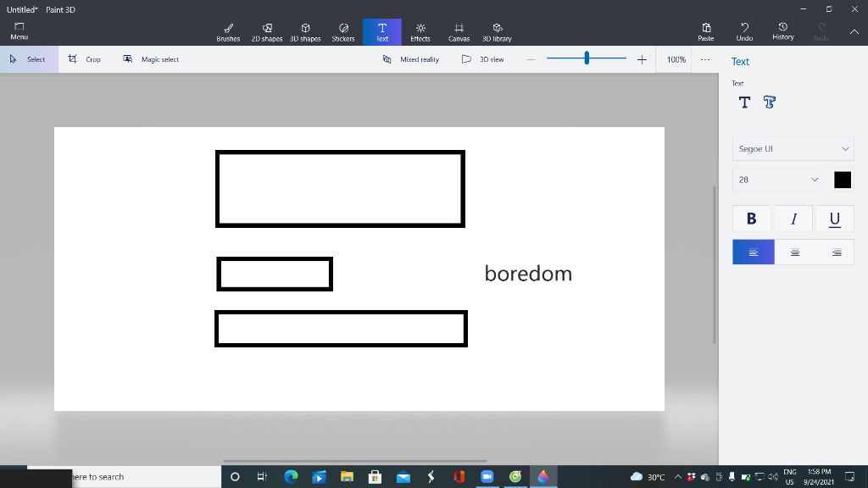Viewport: 868px width, 488px height.
Task: Collapse the top ribbon chevron
Action: pyautogui.click(x=854, y=32)
